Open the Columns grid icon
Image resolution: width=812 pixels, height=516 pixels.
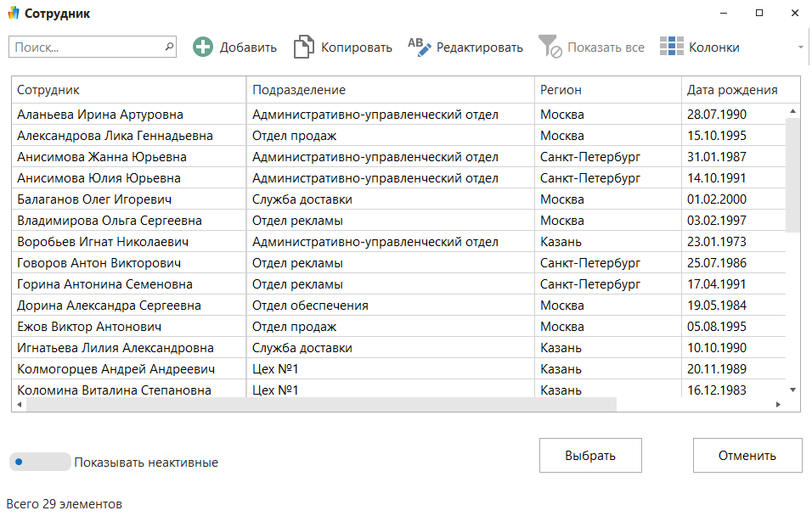point(672,48)
